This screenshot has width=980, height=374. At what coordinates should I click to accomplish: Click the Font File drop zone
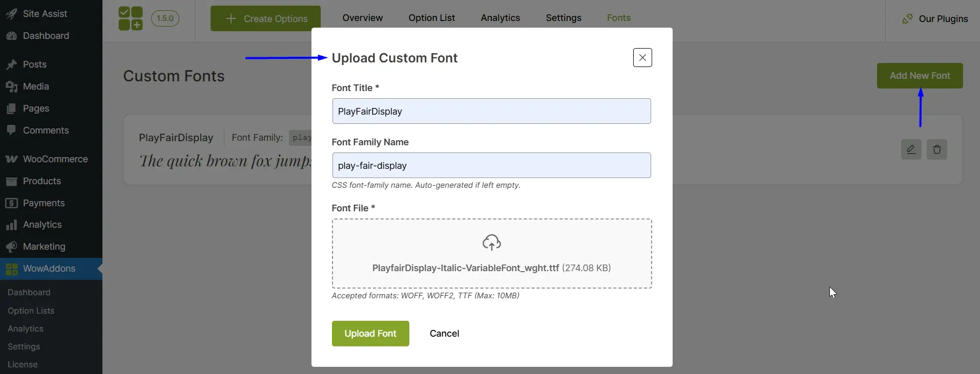pyautogui.click(x=492, y=254)
